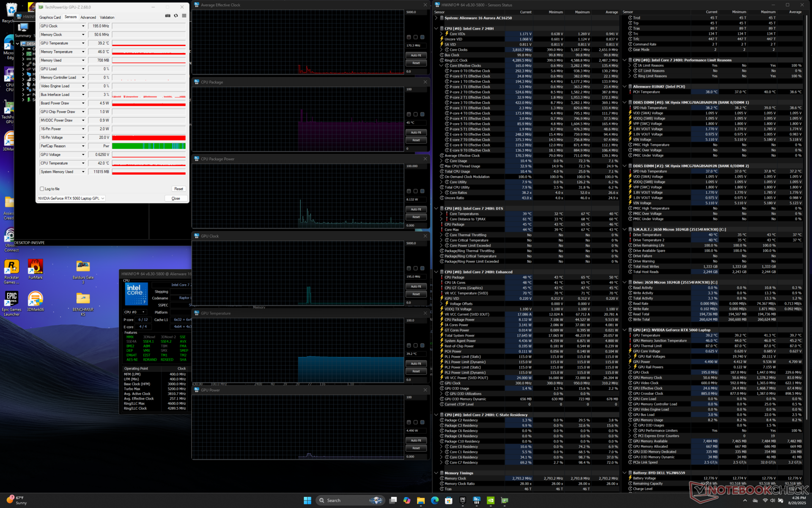Click the NVIDIA app taskbar icon
The width and height of the screenshot is (812, 508).
pos(491,500)
